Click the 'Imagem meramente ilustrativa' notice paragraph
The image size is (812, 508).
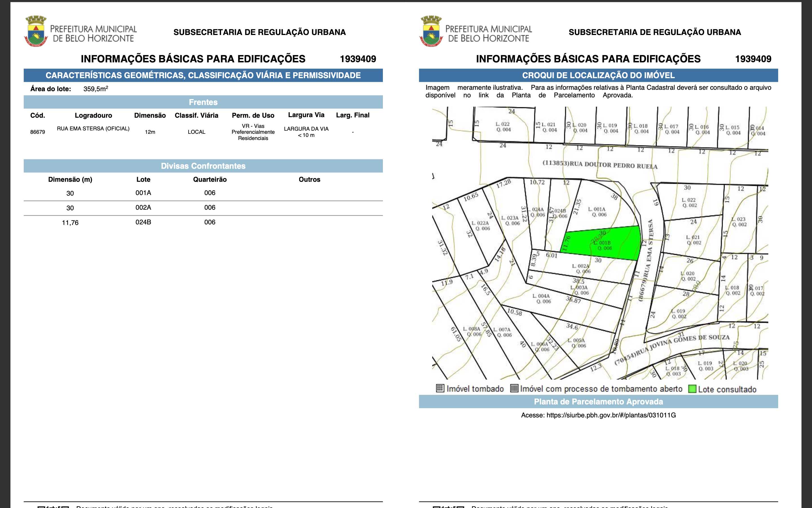598,91
